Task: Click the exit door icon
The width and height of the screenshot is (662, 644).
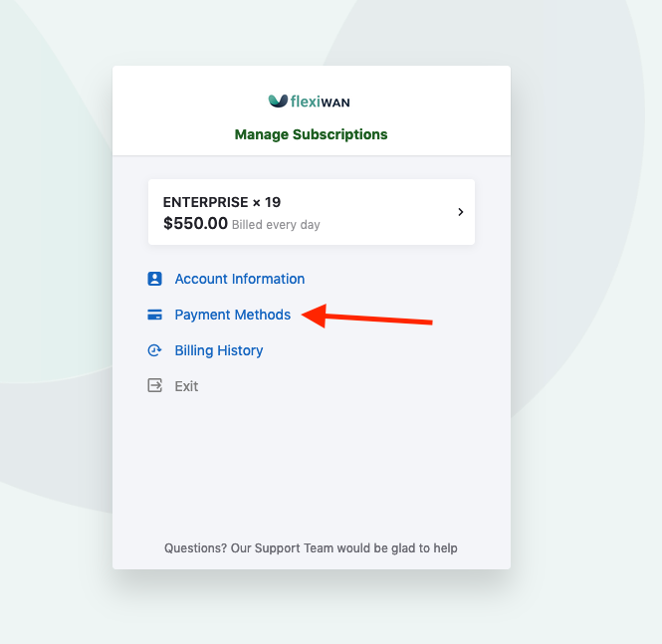Action: point(154,386)
